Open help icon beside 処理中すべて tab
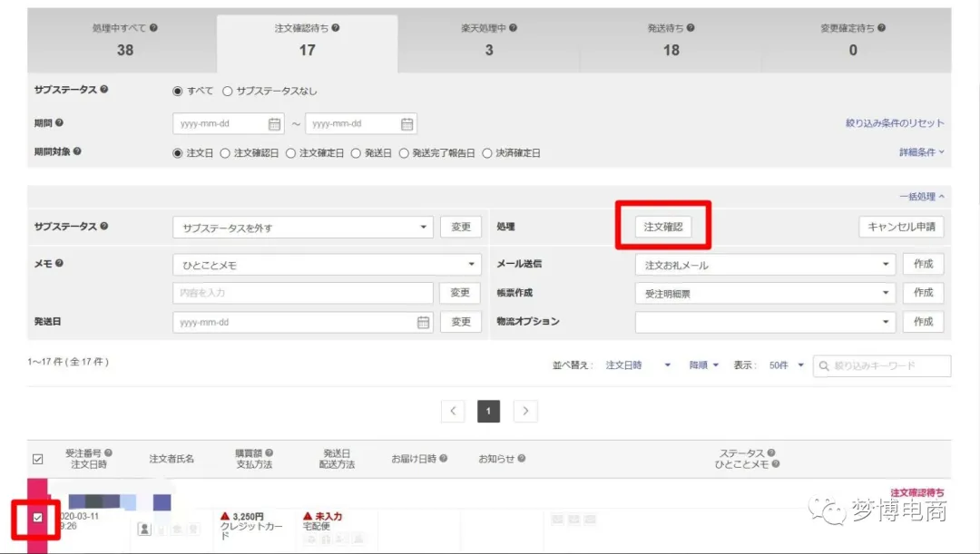Image resolution: width=980 pixels, height=554 pixels. (153, 27)
